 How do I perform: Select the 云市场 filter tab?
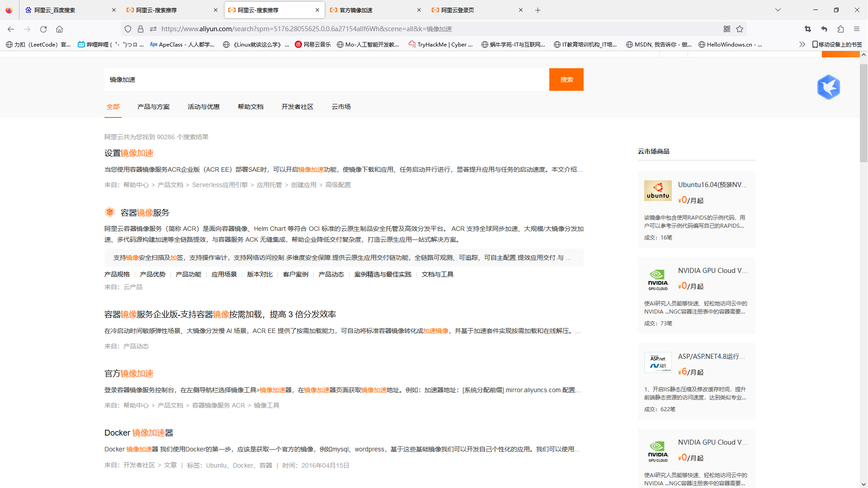(341, 107)
